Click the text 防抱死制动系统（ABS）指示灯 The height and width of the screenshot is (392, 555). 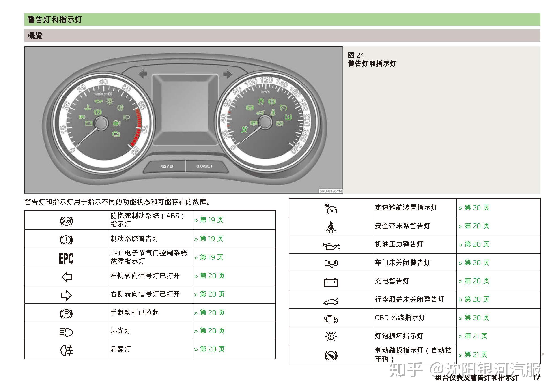click(x=147, y=220)
